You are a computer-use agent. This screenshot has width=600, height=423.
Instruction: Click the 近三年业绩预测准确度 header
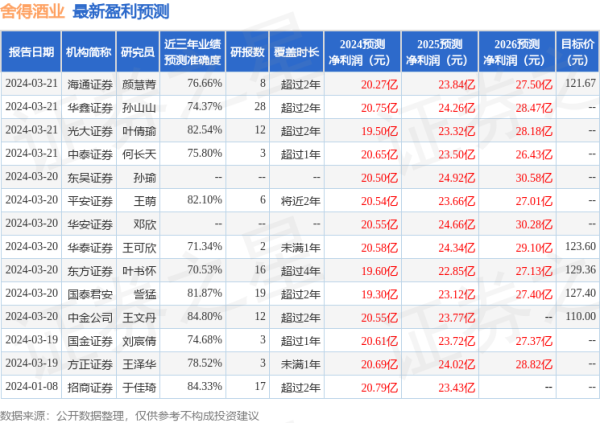(x=192, y=52)
